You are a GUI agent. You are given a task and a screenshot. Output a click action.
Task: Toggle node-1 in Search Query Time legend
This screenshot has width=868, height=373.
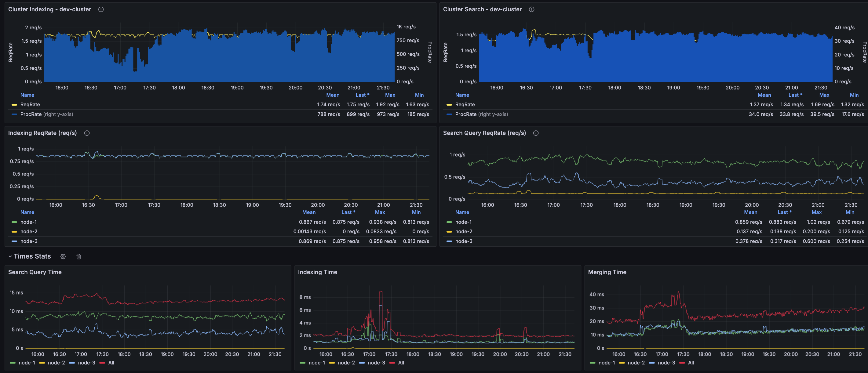[x=27, y=363]
